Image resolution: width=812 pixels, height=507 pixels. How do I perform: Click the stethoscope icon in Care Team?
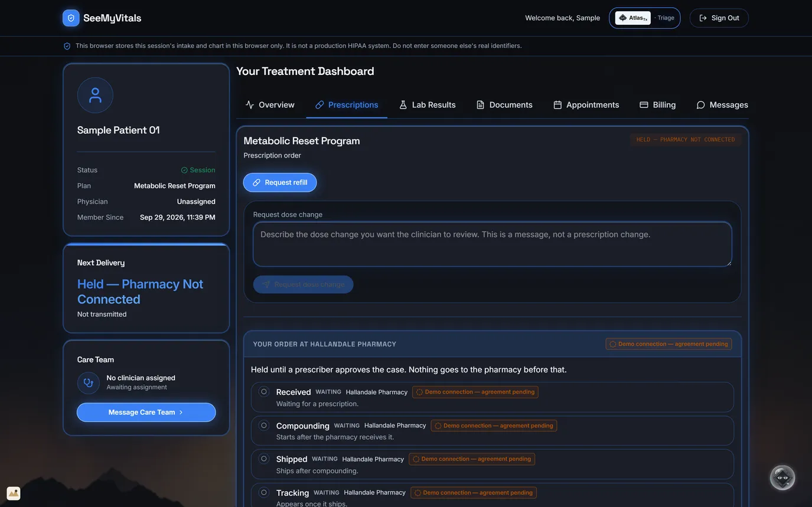tap(89, 382)
